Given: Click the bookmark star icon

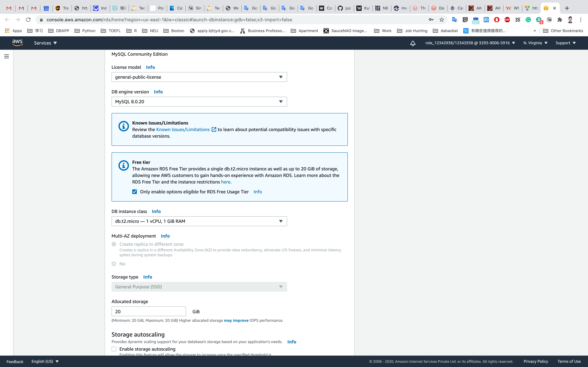Looking at the screenshot, I should click(441, 20).
